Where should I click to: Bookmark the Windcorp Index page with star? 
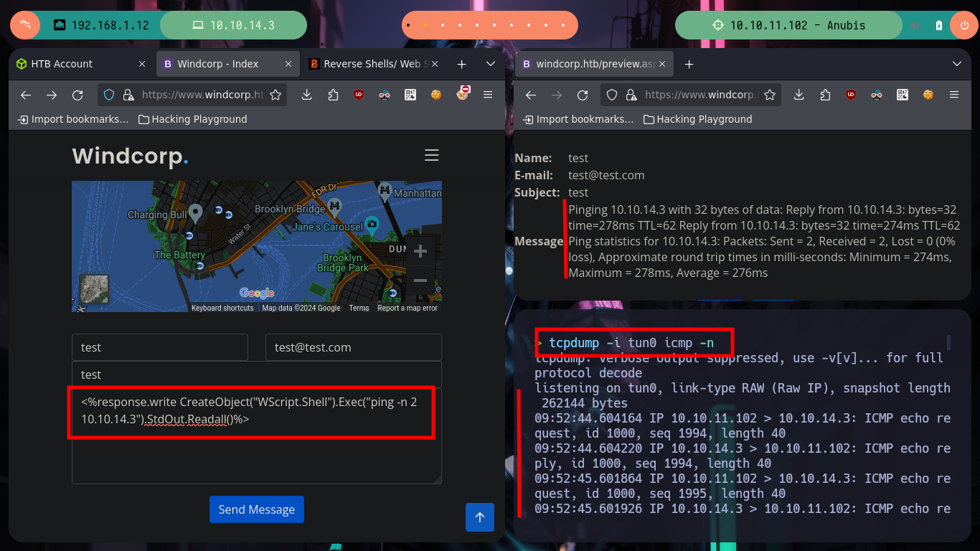click(x=275, y=95)
